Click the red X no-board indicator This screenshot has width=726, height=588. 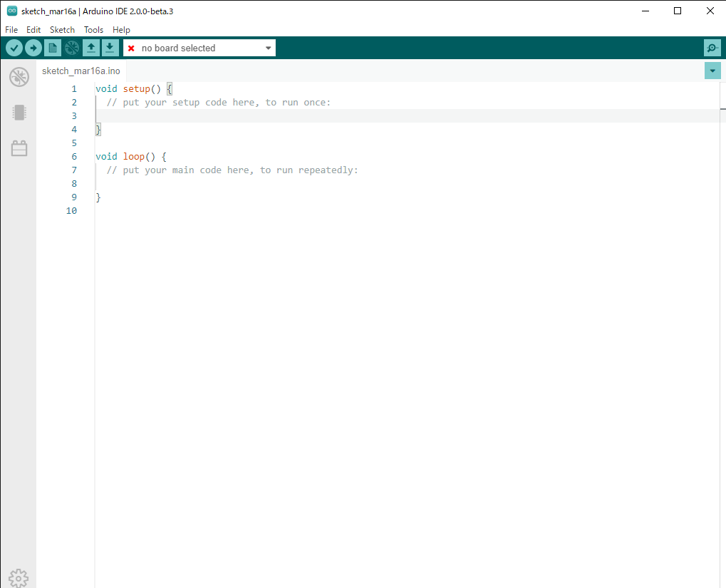click(x=131, y=48)
